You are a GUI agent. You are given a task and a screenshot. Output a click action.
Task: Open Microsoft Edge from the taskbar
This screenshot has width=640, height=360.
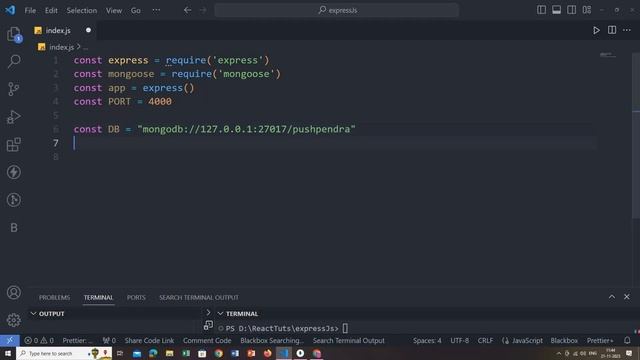(x=153, y=353)
